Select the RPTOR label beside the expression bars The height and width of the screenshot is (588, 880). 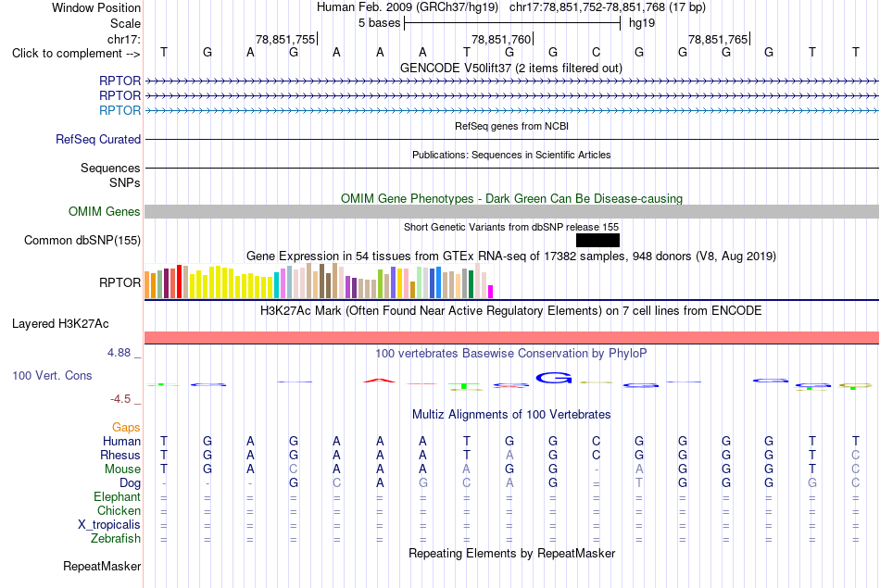pos(120,282)
